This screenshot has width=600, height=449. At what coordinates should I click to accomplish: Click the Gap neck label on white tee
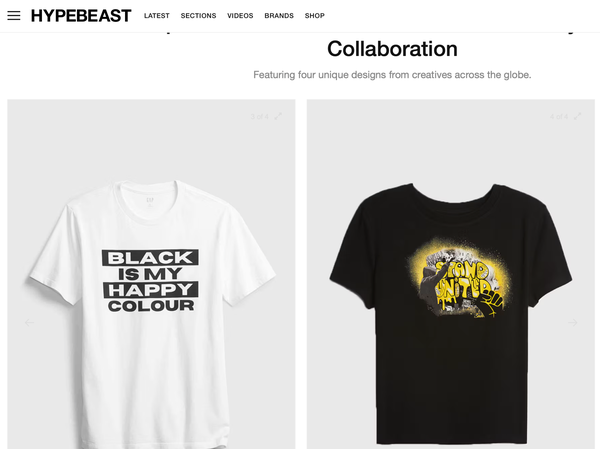click(x=150, y=201)
